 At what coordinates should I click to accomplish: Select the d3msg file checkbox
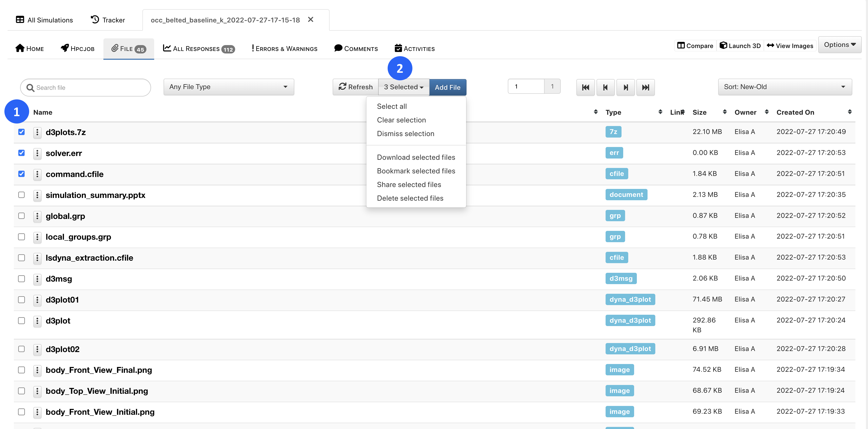[22, 279]
